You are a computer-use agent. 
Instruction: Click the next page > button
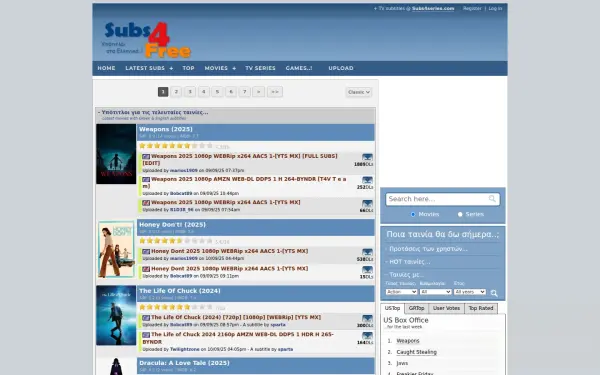[259, 92]
